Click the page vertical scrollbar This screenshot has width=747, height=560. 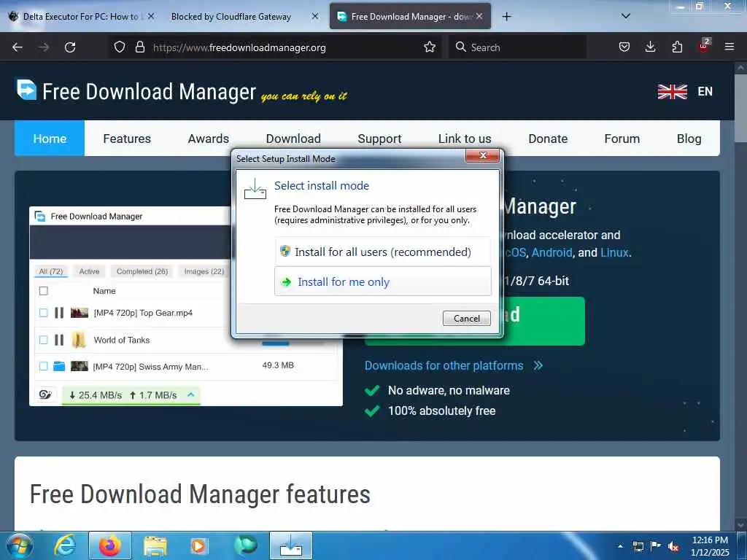click(740, 107)
